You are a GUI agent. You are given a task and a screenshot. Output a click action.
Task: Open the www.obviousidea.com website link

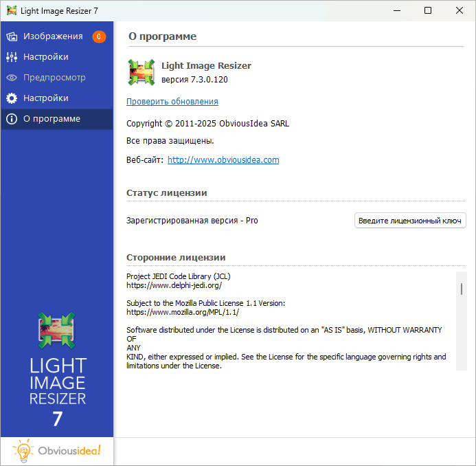point(223,159)
